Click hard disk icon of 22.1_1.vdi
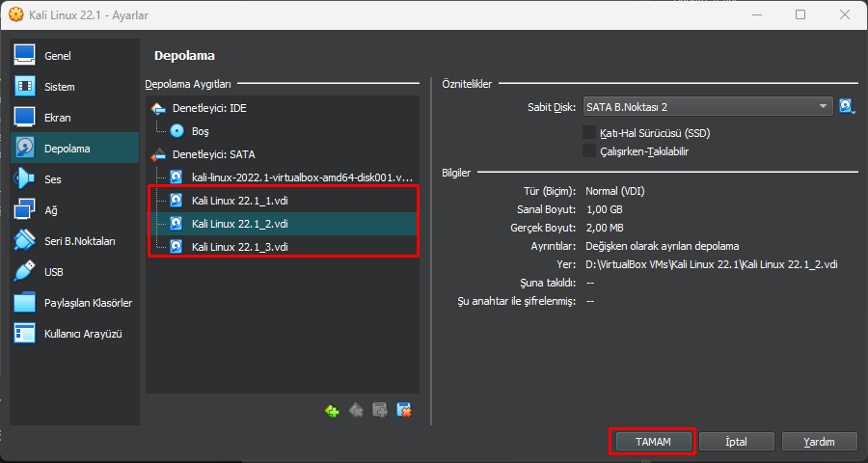This screenshot has height=463, width=868. pos(176,201)
